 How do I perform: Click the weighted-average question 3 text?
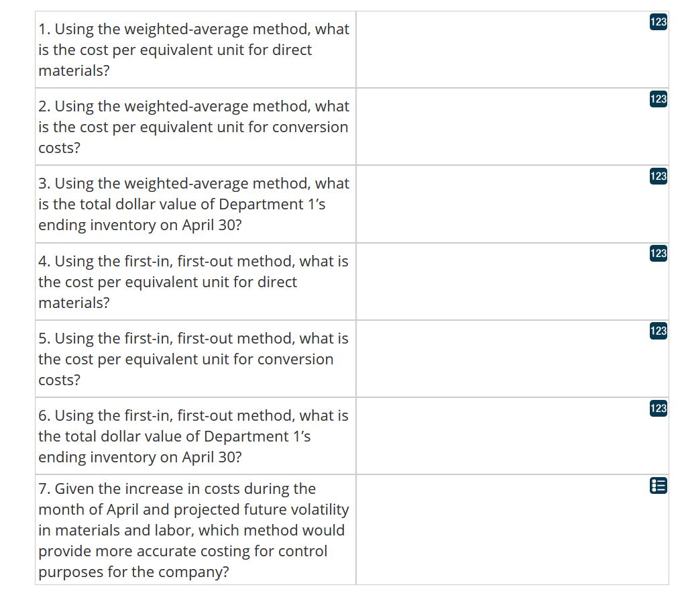coord(194,204)
